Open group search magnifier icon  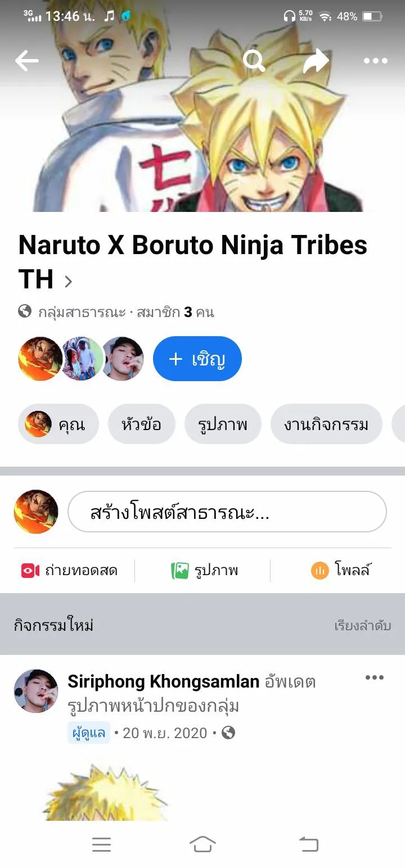pyautogui.click(x=254, y=61)
